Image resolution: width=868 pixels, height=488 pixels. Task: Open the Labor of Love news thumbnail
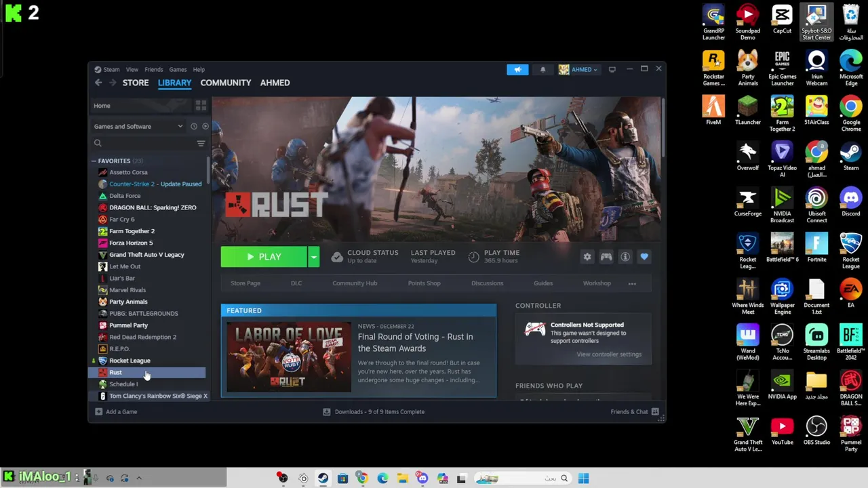coord(289,358)
